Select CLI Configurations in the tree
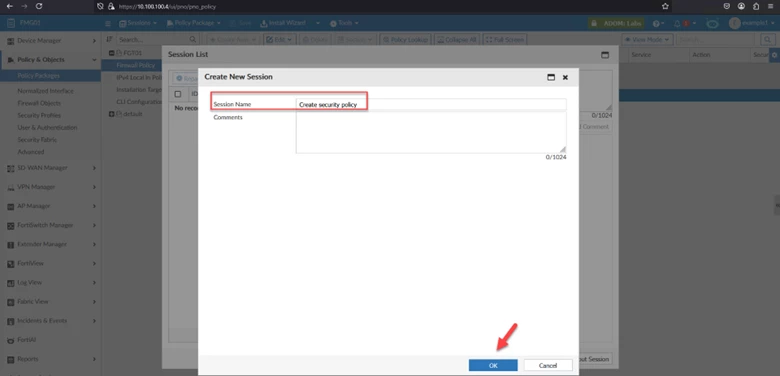The width and height of the screenshot is (780, 376). coord(139,102)
